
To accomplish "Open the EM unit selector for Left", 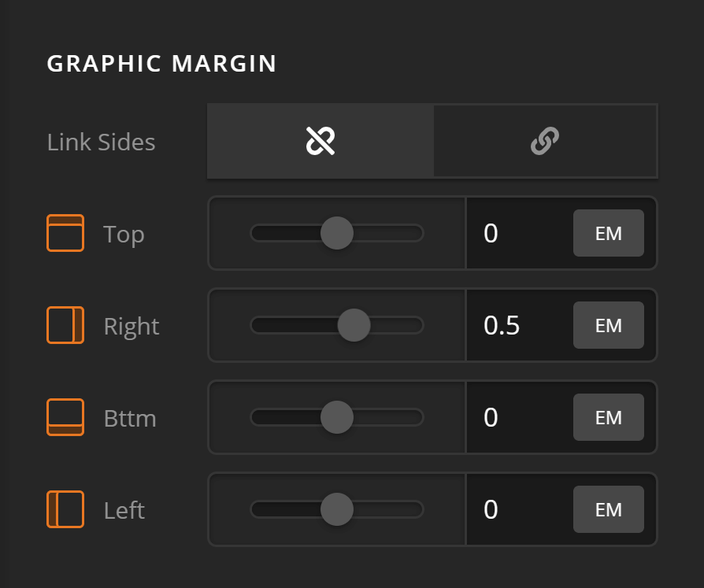I will coord(608,509).
